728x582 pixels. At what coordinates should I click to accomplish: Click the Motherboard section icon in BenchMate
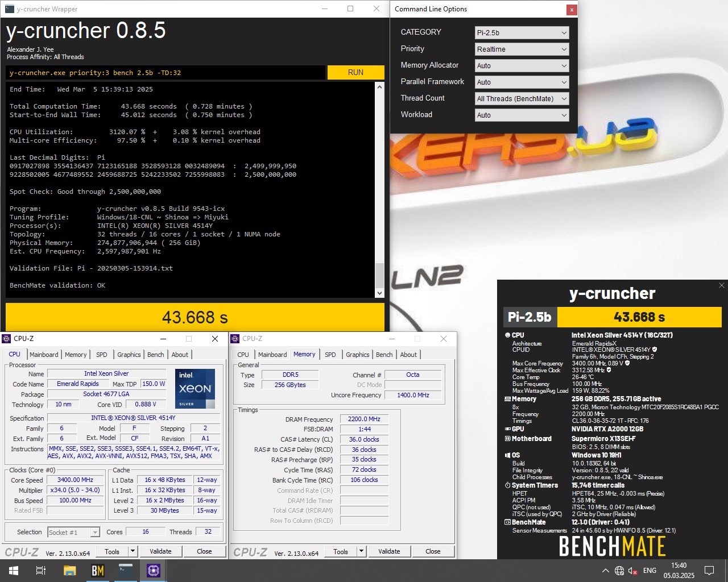(x=507, y=439)
